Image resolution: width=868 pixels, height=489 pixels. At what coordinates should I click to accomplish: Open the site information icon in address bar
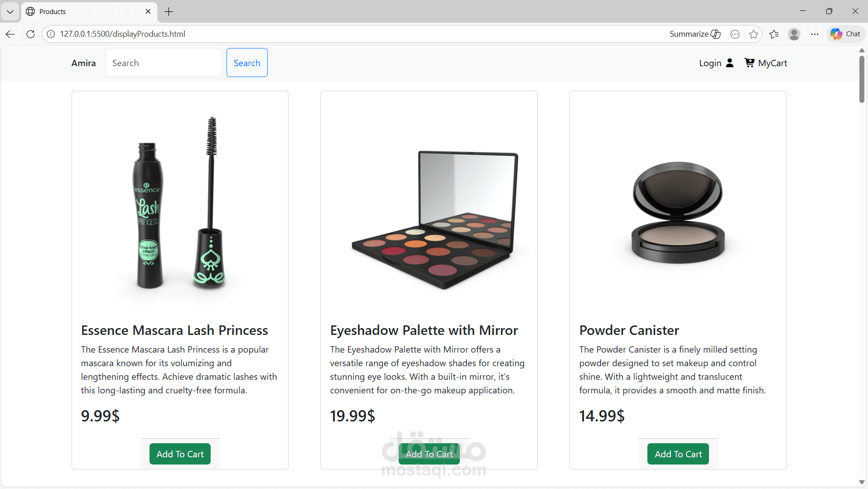51,34
